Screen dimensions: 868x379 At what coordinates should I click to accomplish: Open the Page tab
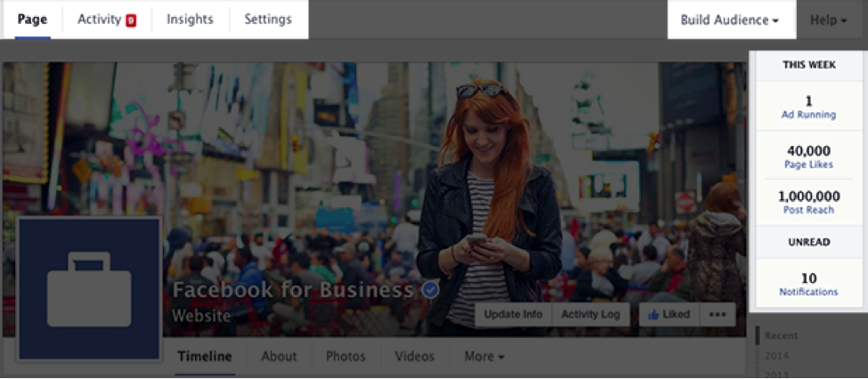coord(33,20)
